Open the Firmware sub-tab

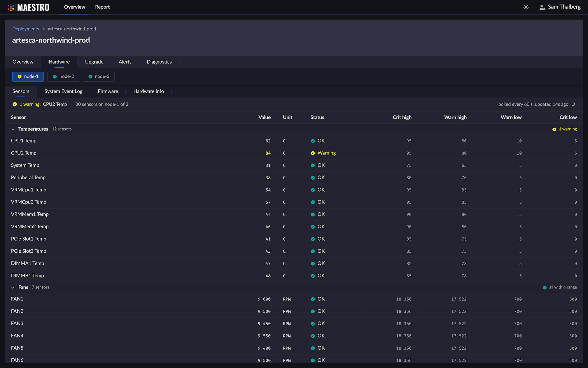[x=108, y=91]
